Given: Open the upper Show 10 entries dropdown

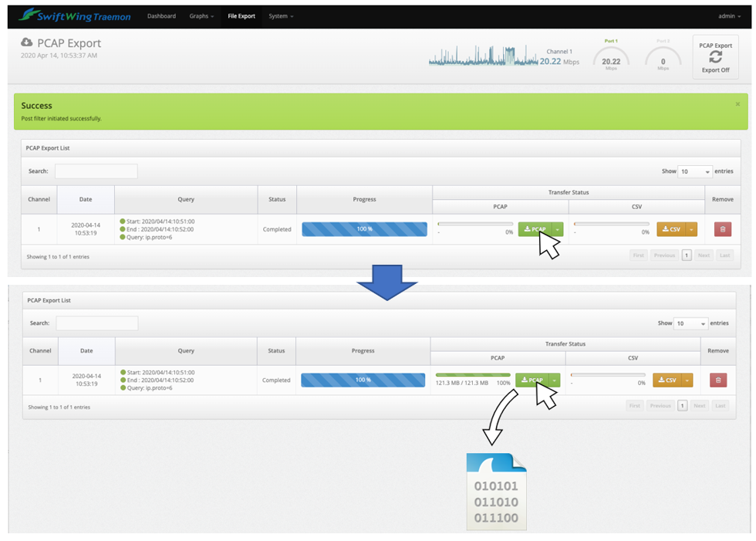Looking at the screenshot, I should pyautogui.click(x=694, y=171).
